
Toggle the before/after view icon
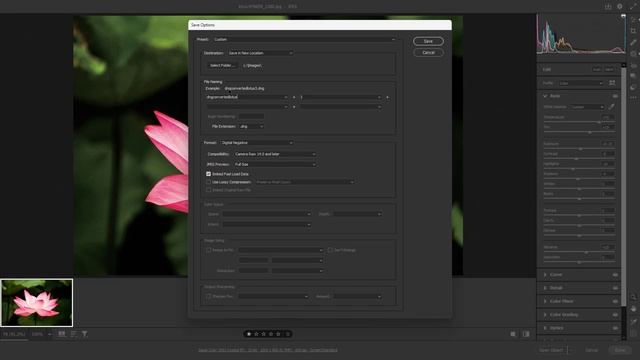point(526,334)
